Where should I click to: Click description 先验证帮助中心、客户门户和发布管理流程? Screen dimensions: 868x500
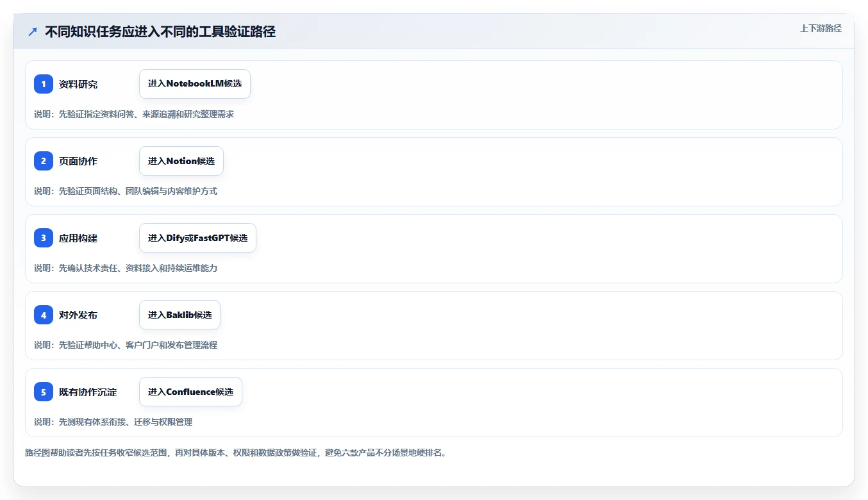pyautogui.click(x=138, y=345)
